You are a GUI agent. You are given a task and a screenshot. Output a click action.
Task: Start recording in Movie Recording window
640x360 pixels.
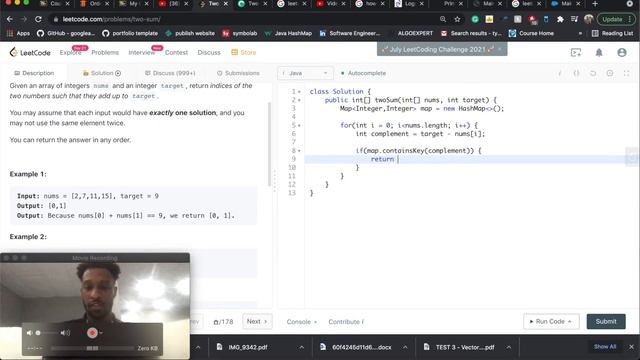[92, 333]
